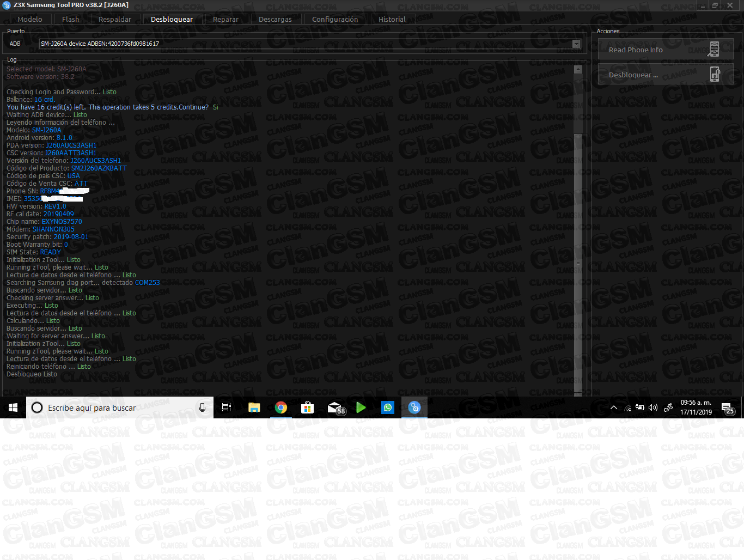The width and height of the screenshot is (744, 560).
Task: Open the clock showing 09:56 a. m.
Action: (696, 407)
